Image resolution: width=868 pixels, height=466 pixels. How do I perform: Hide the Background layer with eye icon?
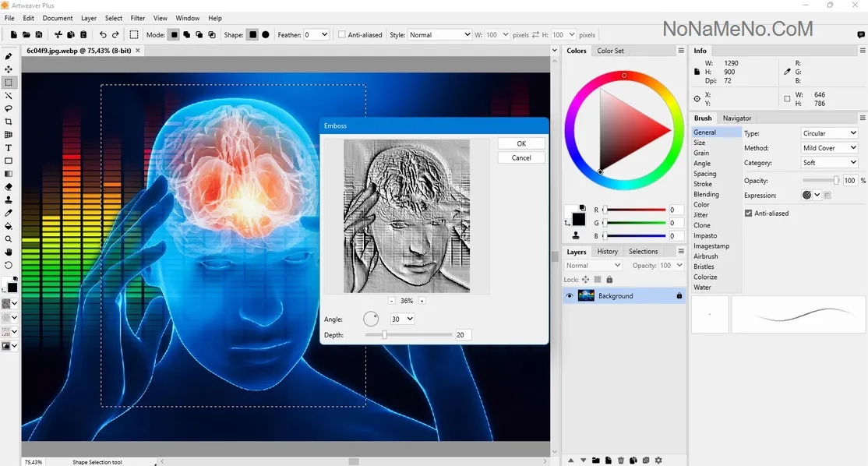[x=570, y=296]
